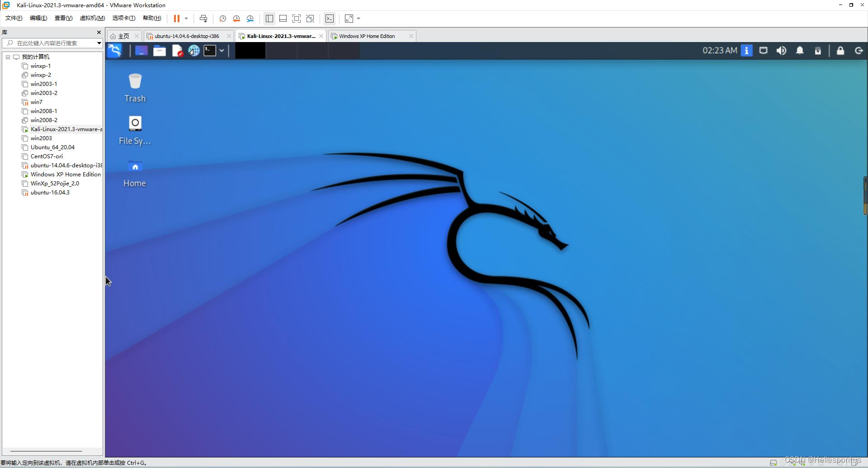
Task: Pause the running virtual machine
Action: pos(177,19)
